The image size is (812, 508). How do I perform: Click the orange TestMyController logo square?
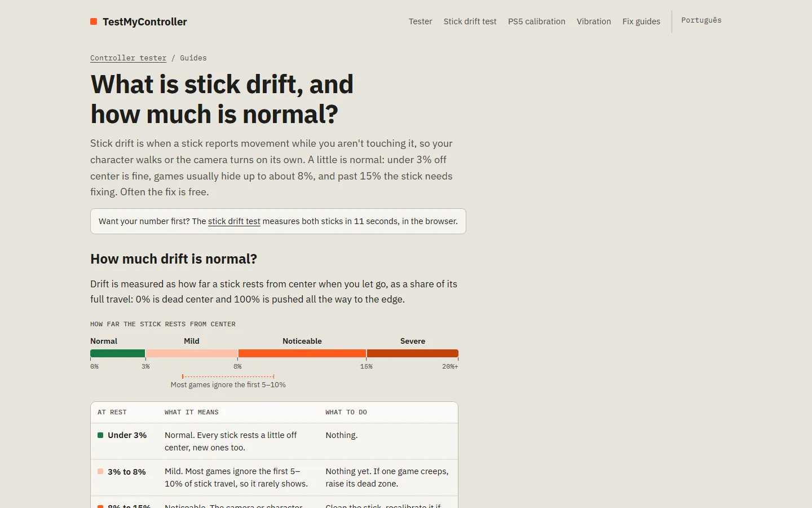pos(94,21)
